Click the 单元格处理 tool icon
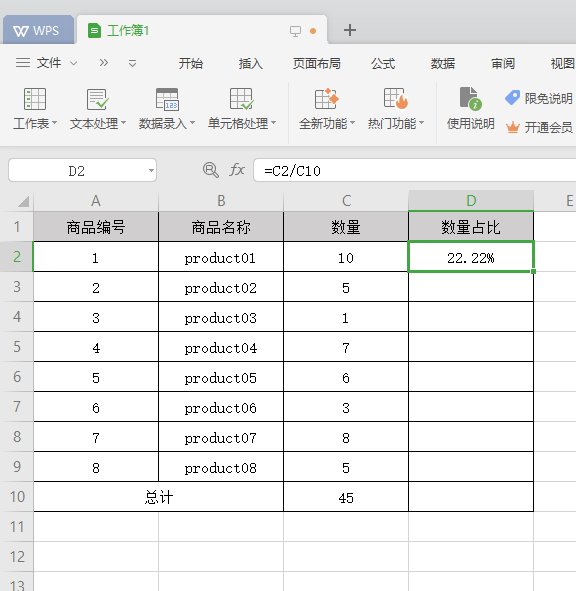 [x=241, y=99]
